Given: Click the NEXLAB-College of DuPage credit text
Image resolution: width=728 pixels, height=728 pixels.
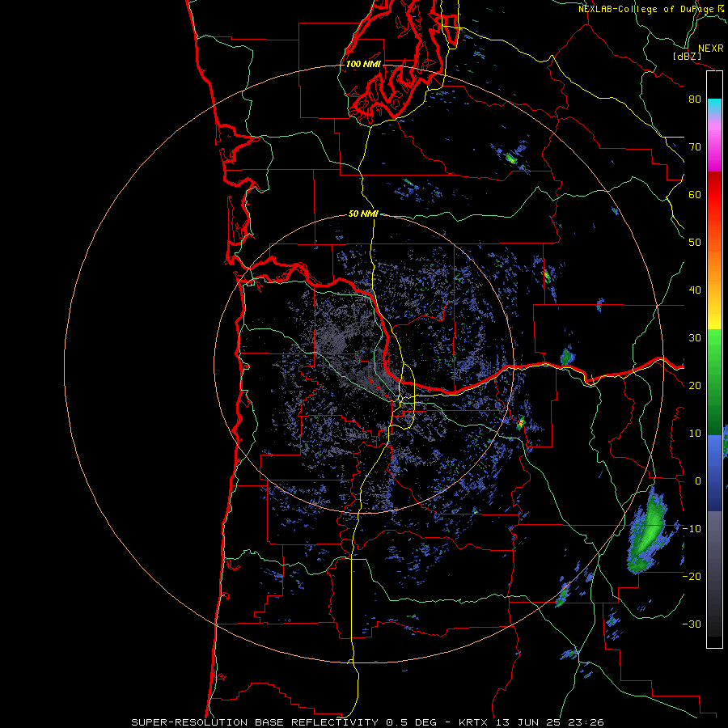Looking at the screenshot, I should click(x=653, y=9).
